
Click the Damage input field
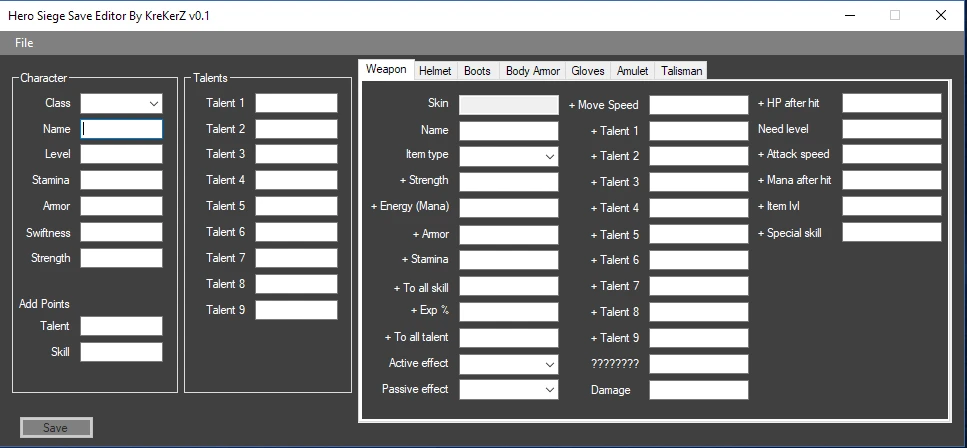click(x=699, y=390)
